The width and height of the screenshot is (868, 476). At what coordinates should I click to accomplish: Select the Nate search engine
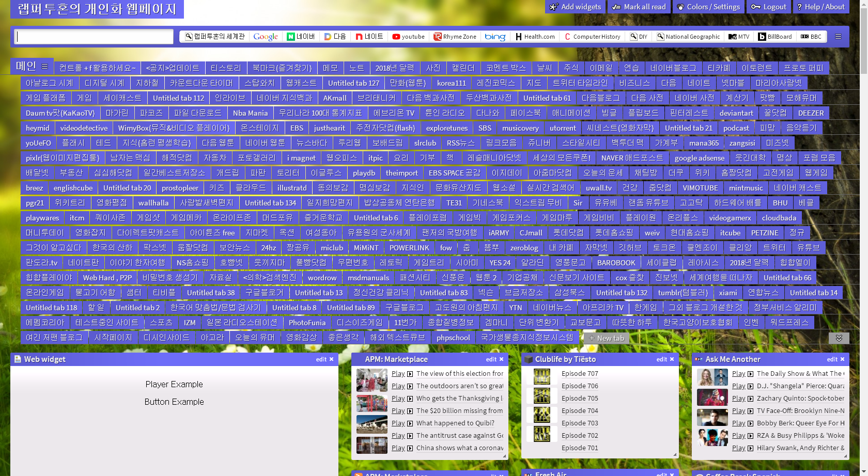369,37
